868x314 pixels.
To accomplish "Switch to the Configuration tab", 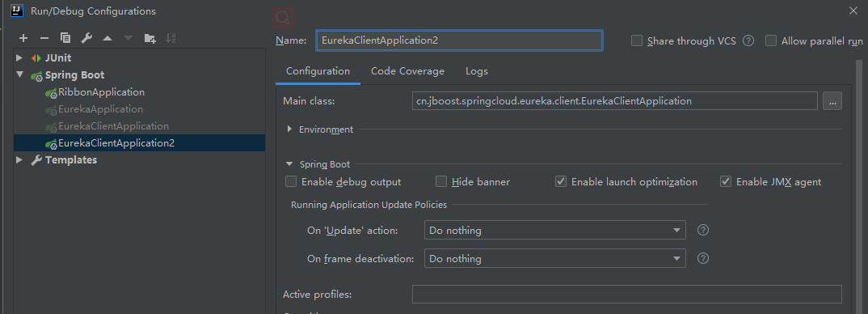I will 318,71.
